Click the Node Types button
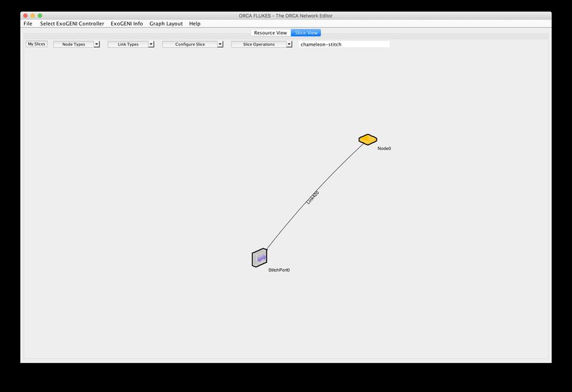This screenshot has width=572, height=392. tap(73, 44)
